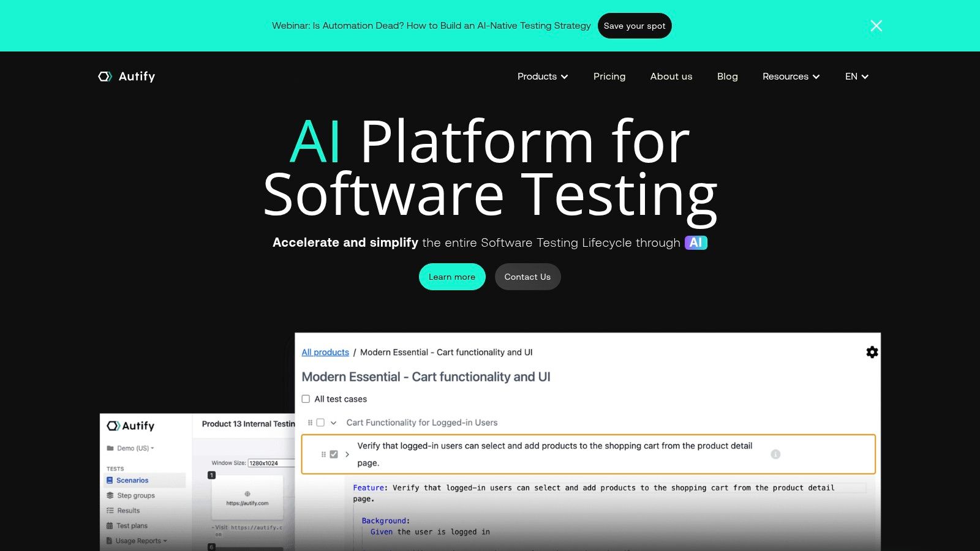Click the Save your spot button
980x551 pixels.
[x=635, y=26]
